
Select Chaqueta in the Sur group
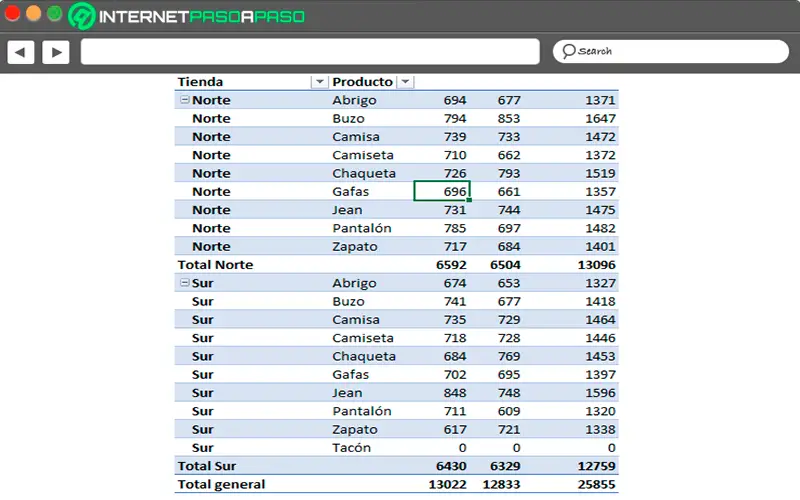pos(364,357)
